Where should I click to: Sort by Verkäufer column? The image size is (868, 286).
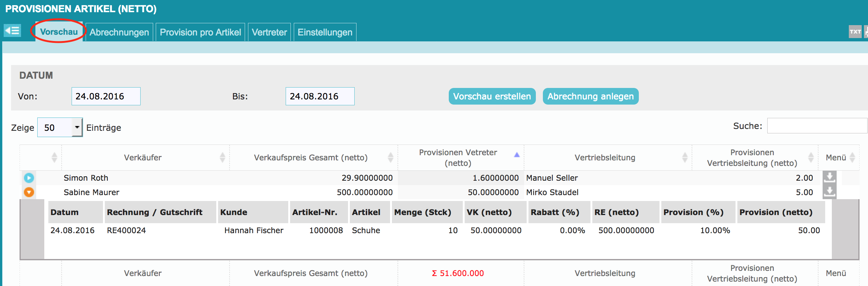pos(143,158)
